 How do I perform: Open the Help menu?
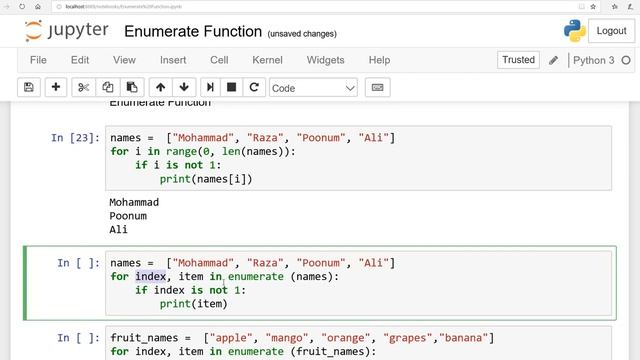click(x=379, y=60)
